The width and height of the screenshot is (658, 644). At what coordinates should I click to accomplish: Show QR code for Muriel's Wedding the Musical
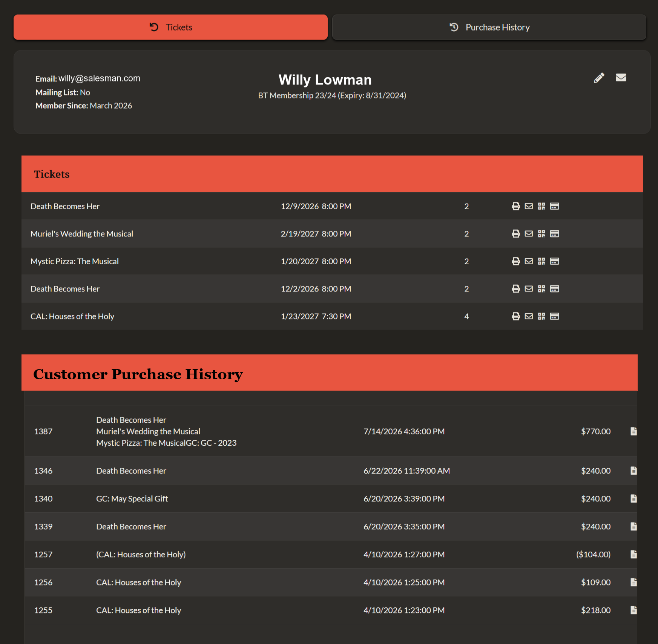point(541,234)
